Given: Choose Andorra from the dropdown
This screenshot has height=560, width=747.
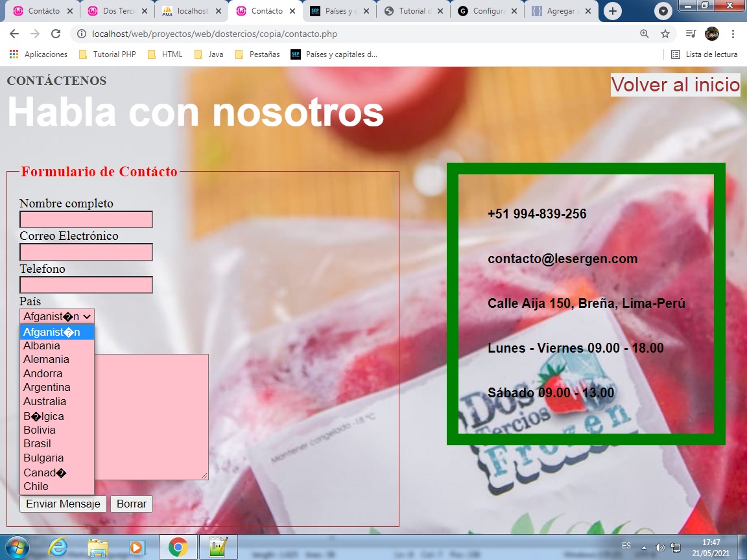Looking at the screenshot, I should coord(57,373).
